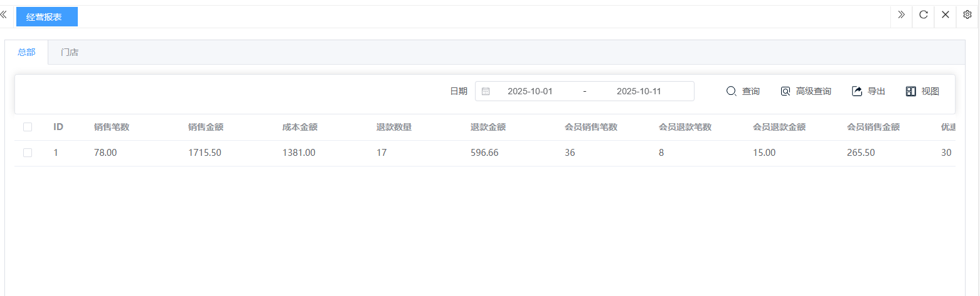
Task: Collapse sidebar with left double chevron
Action: pos(4,14)
